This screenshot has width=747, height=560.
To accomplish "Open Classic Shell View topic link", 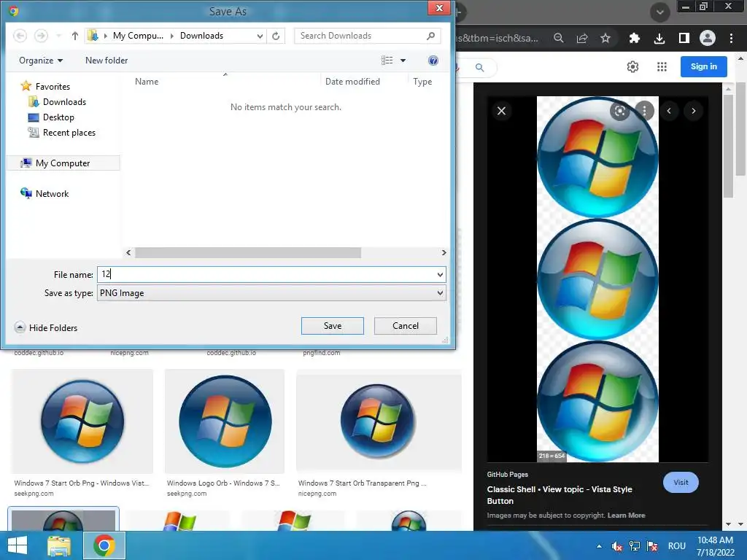I will click(560, 495).
